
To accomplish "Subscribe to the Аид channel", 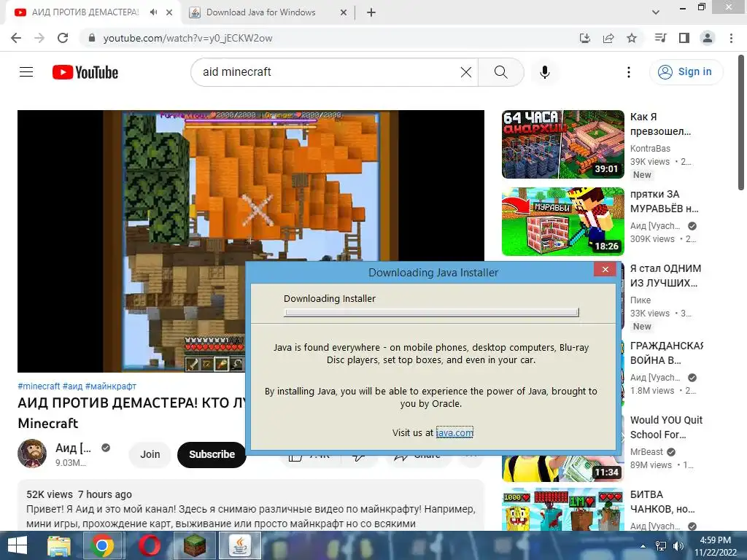I will coord(212,454).
